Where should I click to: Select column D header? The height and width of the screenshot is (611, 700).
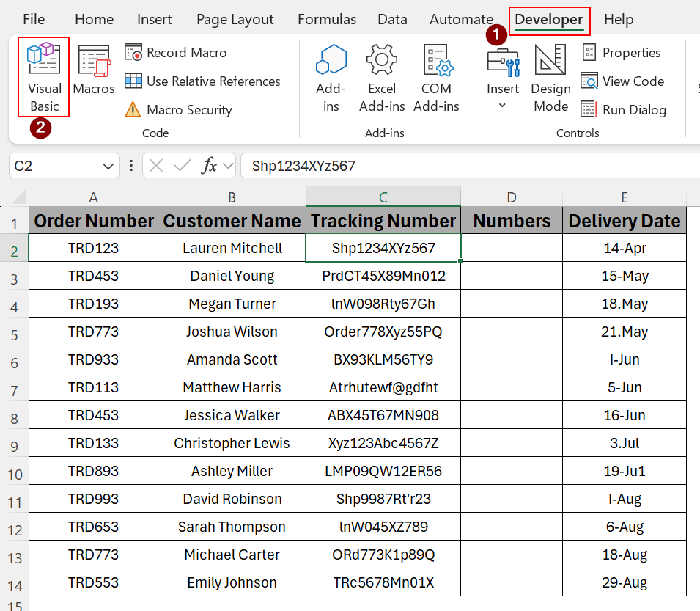click(511, 197)
